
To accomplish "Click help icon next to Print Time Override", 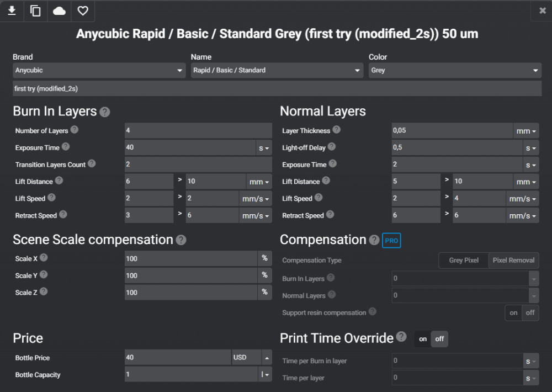I will [401, 337].
